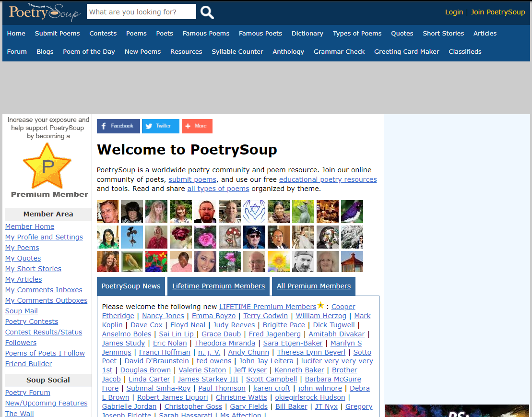
Task: Click the magnifying glass search icon
Action: tap(207, 12)
